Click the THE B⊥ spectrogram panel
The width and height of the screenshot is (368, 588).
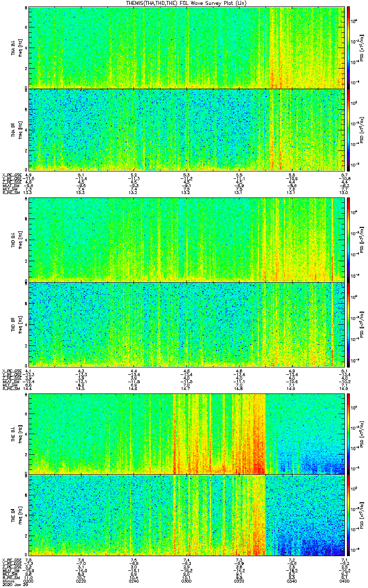(x=186, y=433)
